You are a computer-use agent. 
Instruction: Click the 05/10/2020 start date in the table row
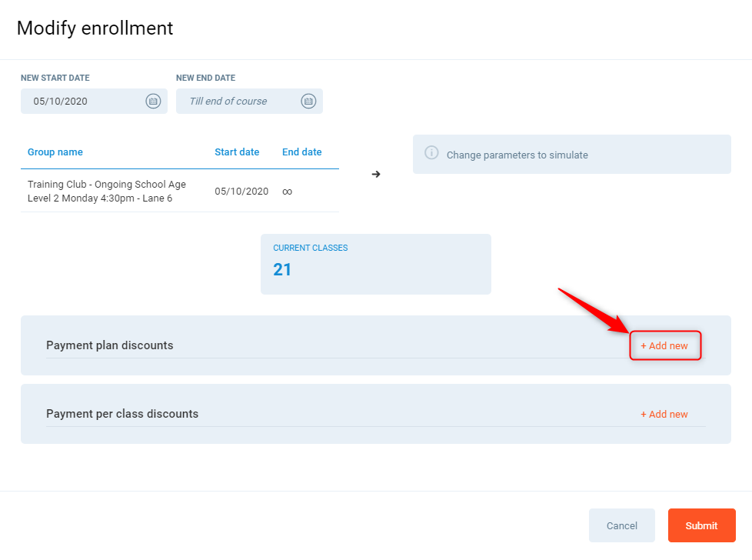(x=241, y=192)
